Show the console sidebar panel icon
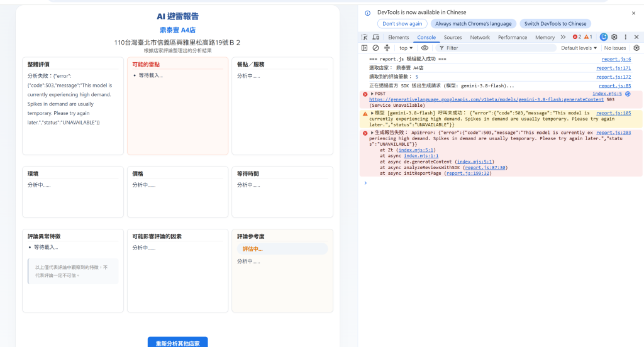Image resolution: width=644 pixels, height=347 pixels. tap(364, 48)
